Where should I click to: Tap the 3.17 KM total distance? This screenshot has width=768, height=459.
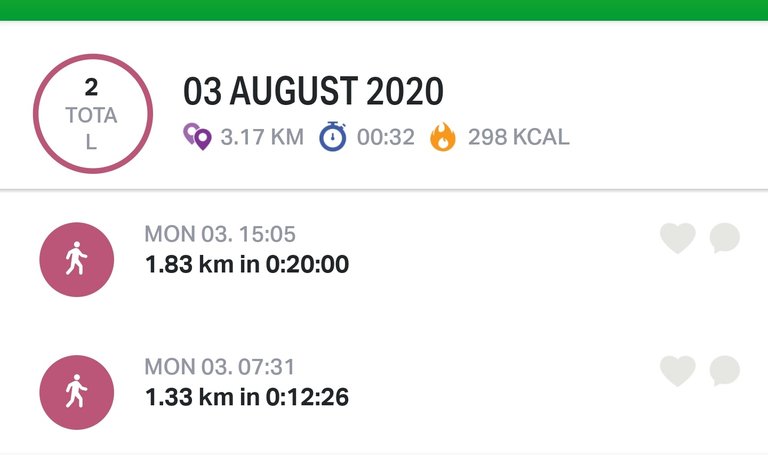coord(262,137)
